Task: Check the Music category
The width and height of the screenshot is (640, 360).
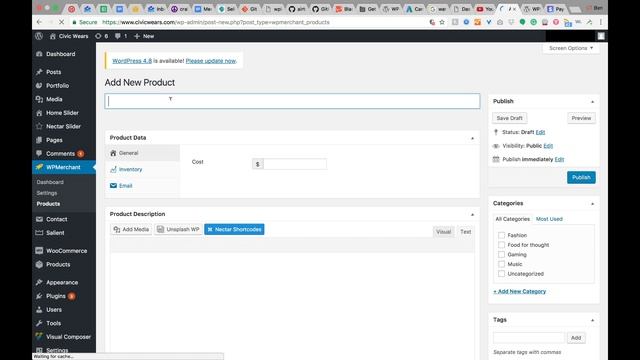Action: pos(501,264)
